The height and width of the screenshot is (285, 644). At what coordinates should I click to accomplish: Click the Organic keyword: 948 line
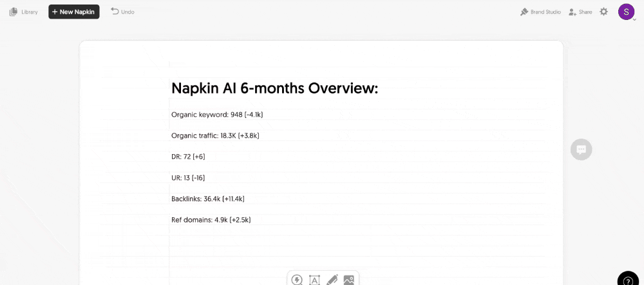pos(217,115)
